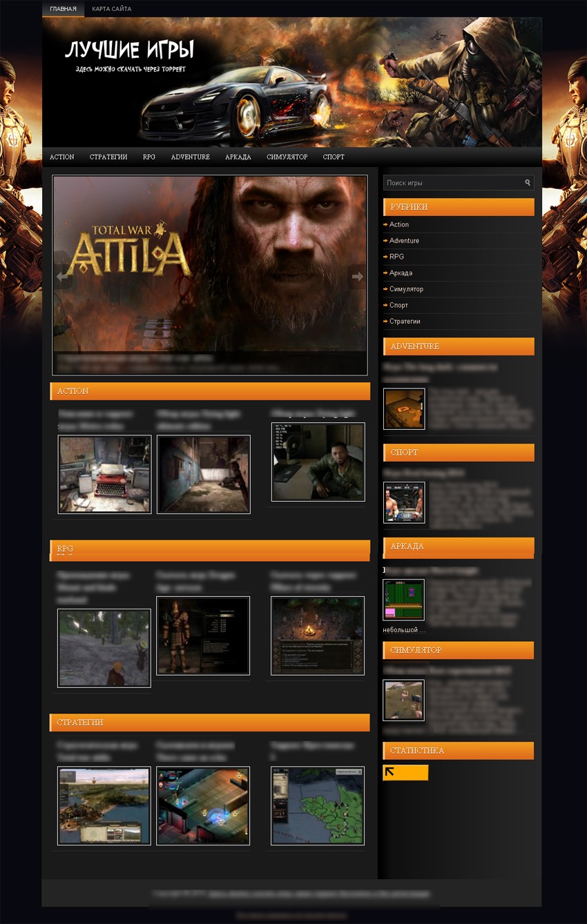Go to previous slide with left arrow

click(64, 277)
